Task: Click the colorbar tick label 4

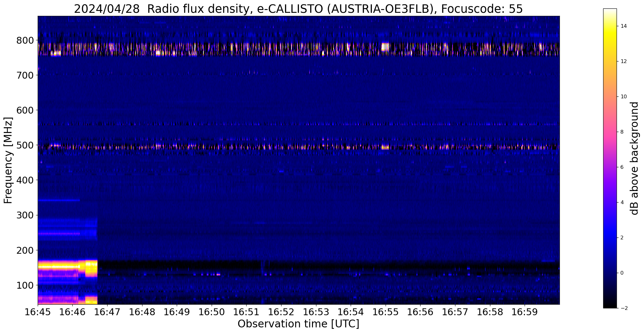Action: [x=622, y=203]
